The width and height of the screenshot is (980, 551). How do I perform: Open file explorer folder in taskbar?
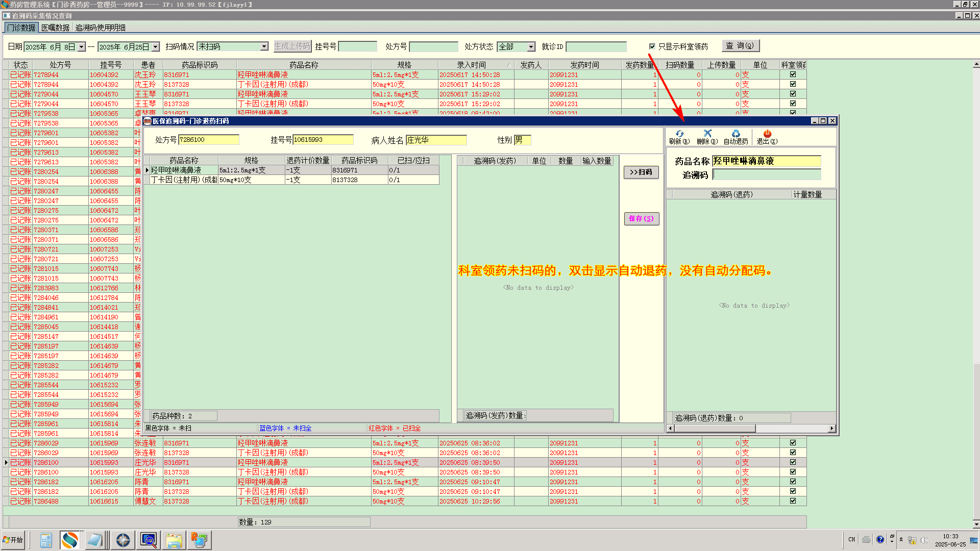pos(174,540)
